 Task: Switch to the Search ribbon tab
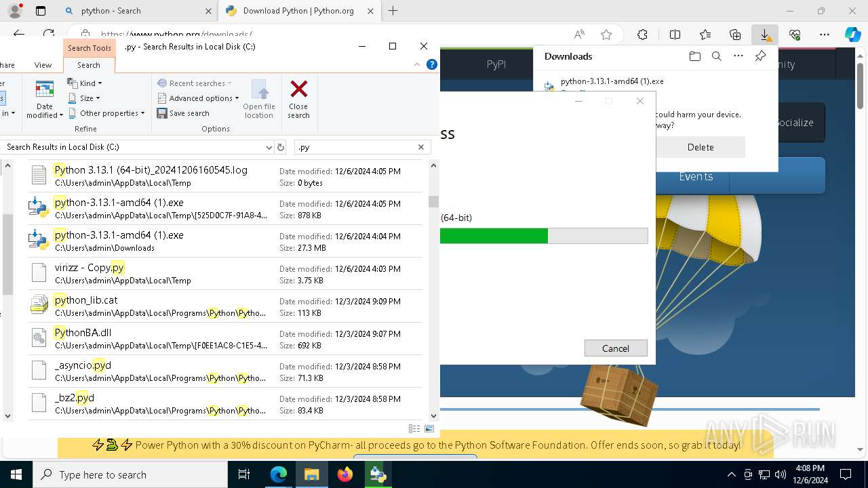point(89,65)
